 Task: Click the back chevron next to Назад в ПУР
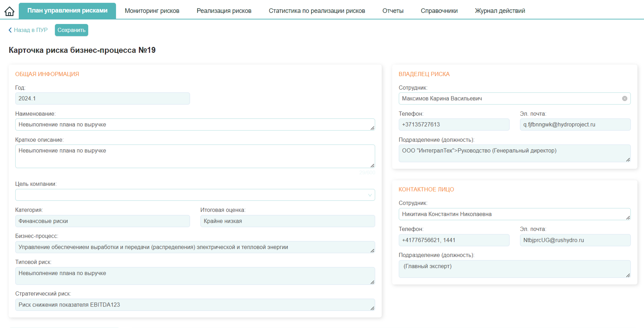tap(10, 30)
